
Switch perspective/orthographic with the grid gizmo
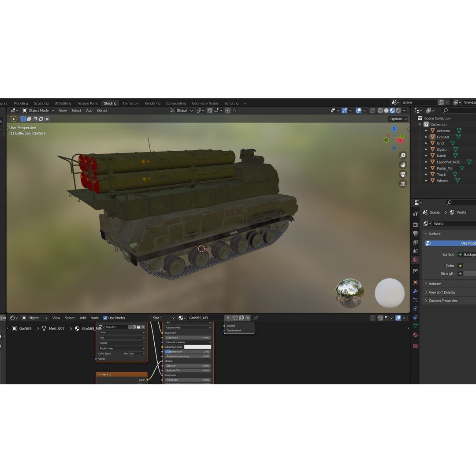[403, 184]
